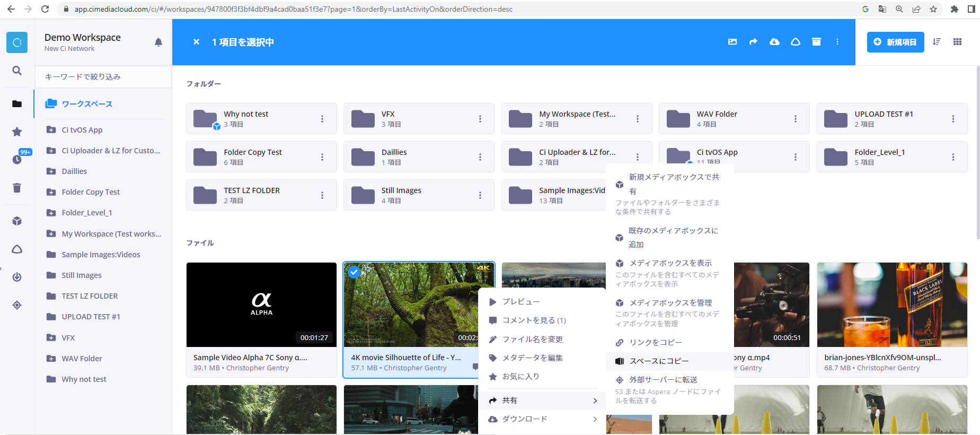The image size is (980, 435).
Task: Open the brian-jones whisky bottle thumbnail
Action: (x=892, y=305)
